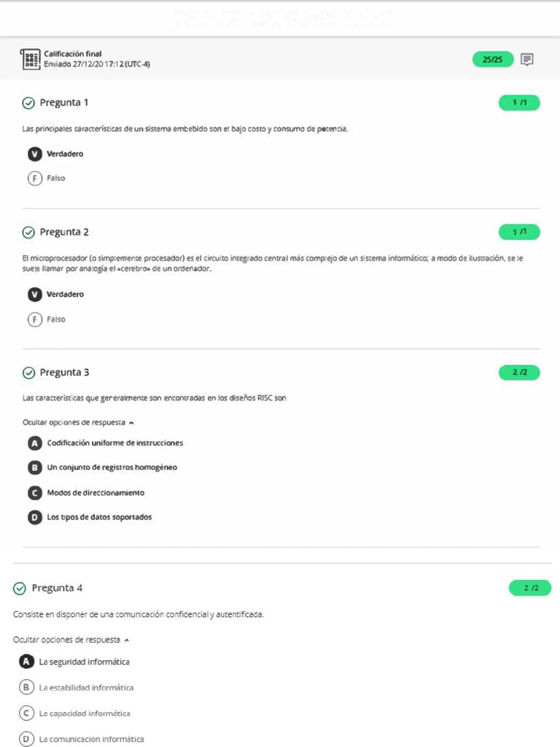
Task: Click the 'Pregunta 1' heading
Action: pos(64,103)
